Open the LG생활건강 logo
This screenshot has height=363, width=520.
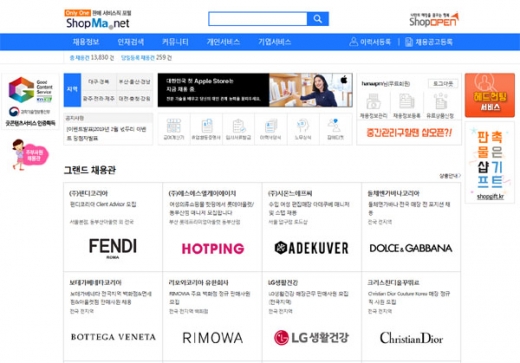(x=311, y=337)
